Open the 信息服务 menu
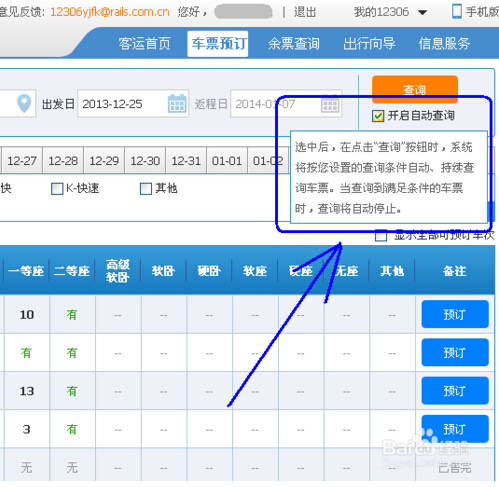This screenshot has width=499, height=487. point(444,44)
